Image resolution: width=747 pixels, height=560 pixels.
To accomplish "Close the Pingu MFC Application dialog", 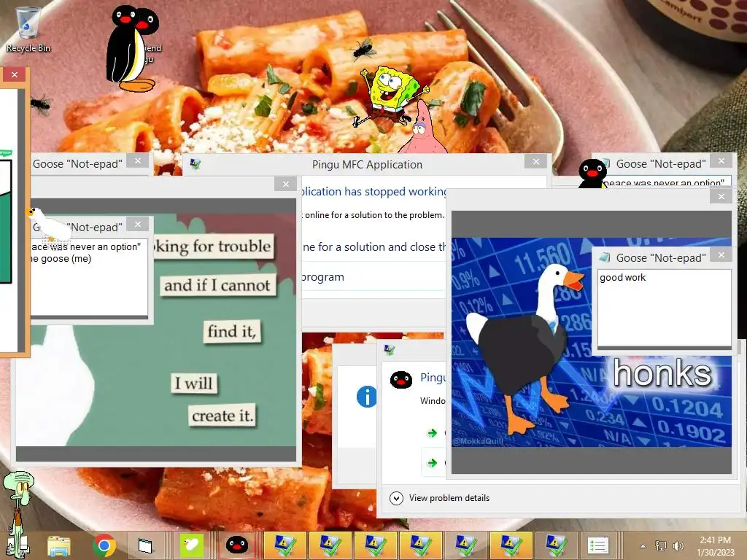I will 536,162.
